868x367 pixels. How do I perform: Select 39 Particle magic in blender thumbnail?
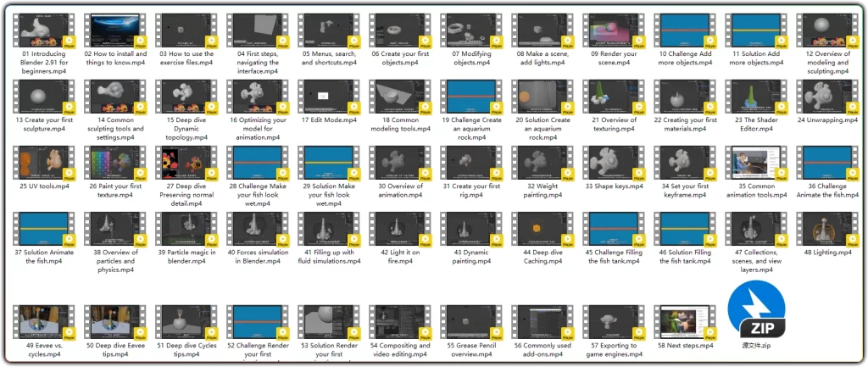point(186,229)
